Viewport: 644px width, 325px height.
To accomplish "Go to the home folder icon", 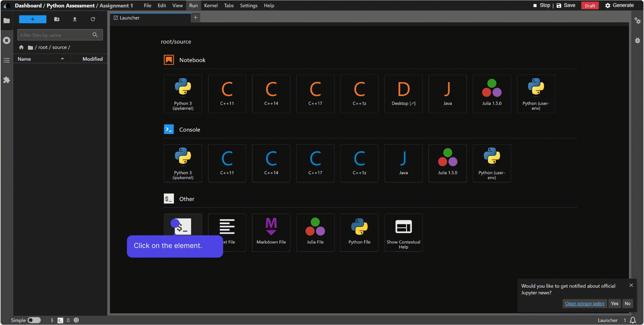I will [21, 47].
